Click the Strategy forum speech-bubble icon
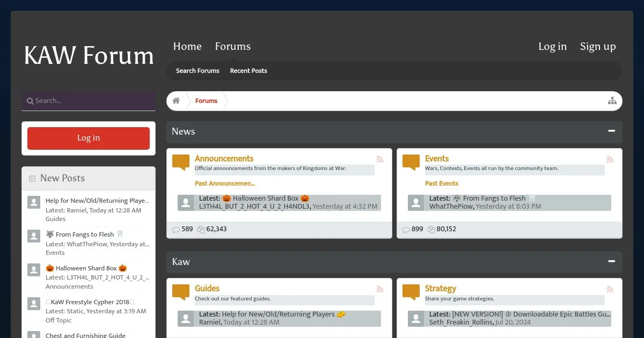 tap(411, 292)
